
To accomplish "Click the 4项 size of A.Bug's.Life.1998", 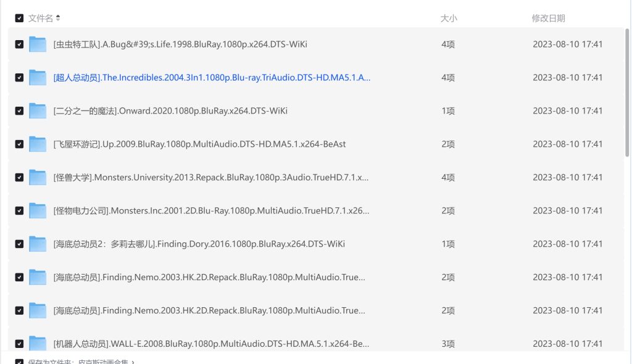I will 448,44.
